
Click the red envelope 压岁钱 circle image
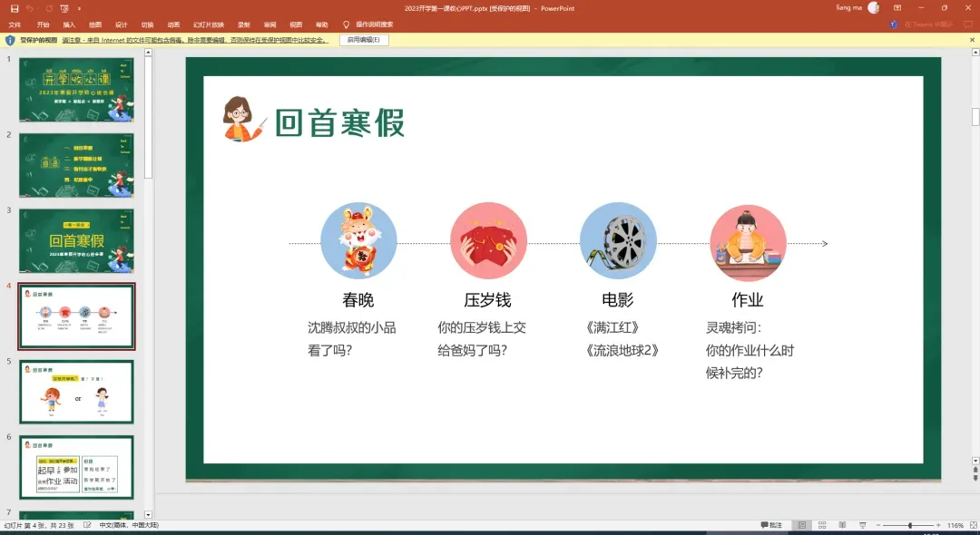(x=488, y=240)
